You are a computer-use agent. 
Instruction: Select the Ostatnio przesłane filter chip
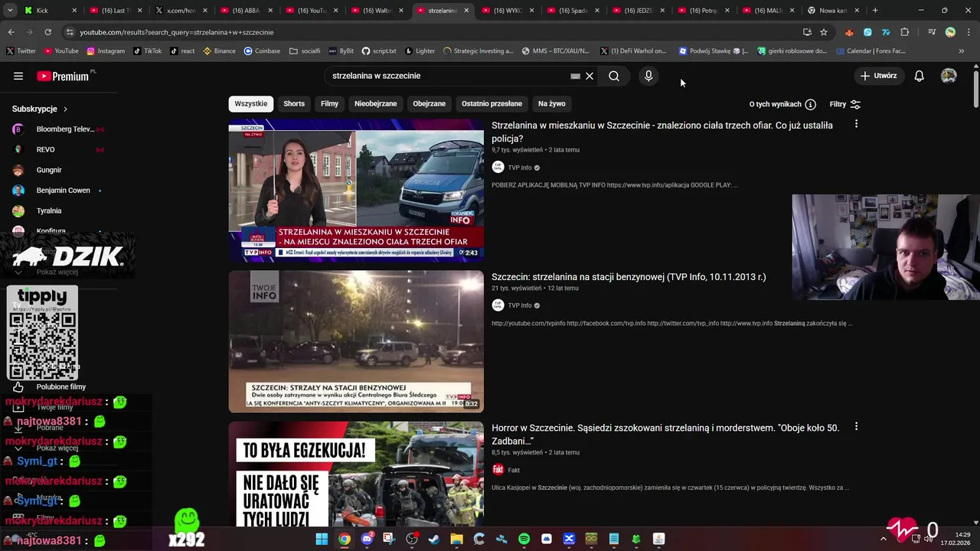point(492,104)
